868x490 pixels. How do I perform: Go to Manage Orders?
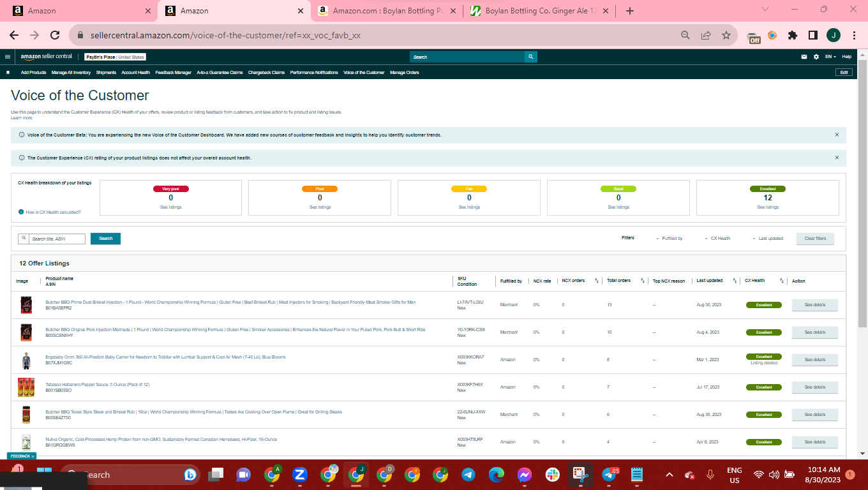click(x=404, y=73)
